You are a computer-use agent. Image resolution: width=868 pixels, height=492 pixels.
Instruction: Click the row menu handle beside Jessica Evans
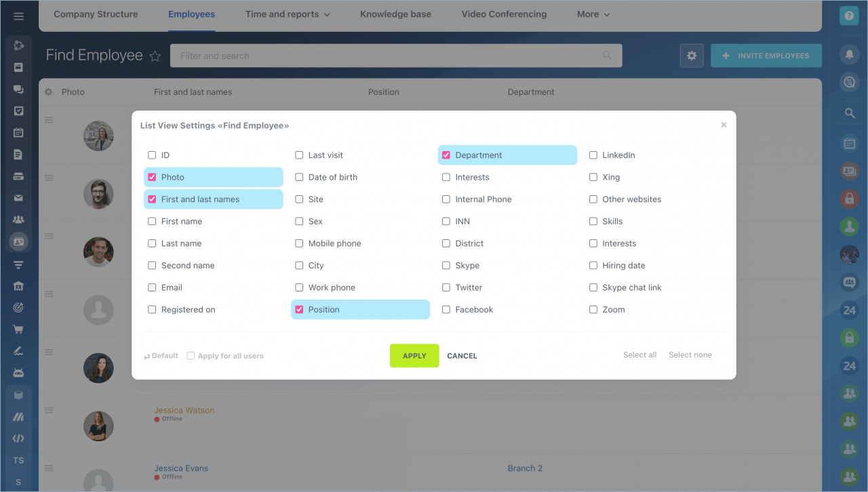(49, 468)
